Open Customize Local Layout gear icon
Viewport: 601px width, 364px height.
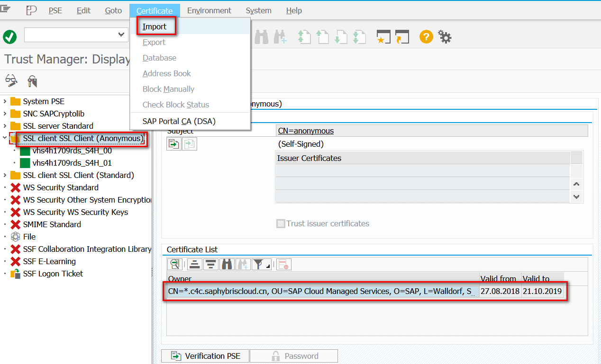click(445, 36)
